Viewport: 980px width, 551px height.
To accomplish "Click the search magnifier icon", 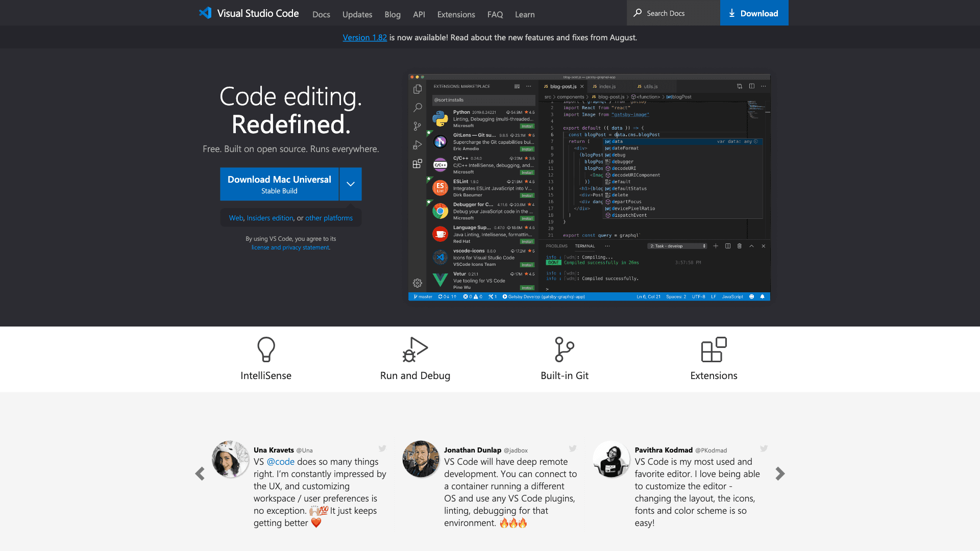I will (x=638, y=13).
